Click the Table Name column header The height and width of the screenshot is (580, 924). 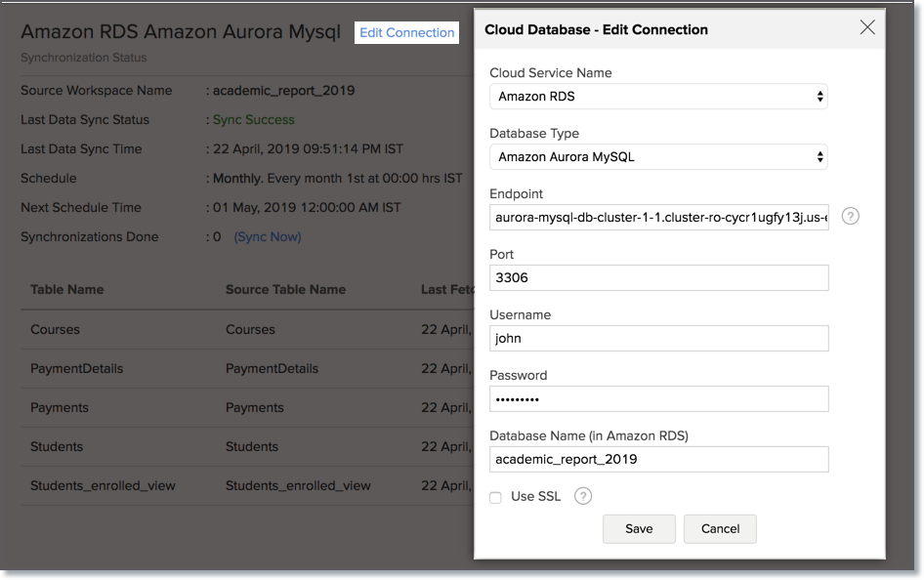(x=67, y=290)
